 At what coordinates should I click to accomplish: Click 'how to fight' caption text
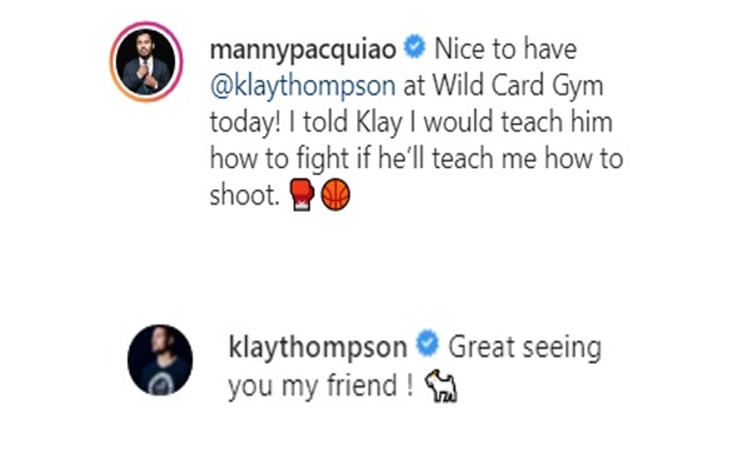point(279,159)
